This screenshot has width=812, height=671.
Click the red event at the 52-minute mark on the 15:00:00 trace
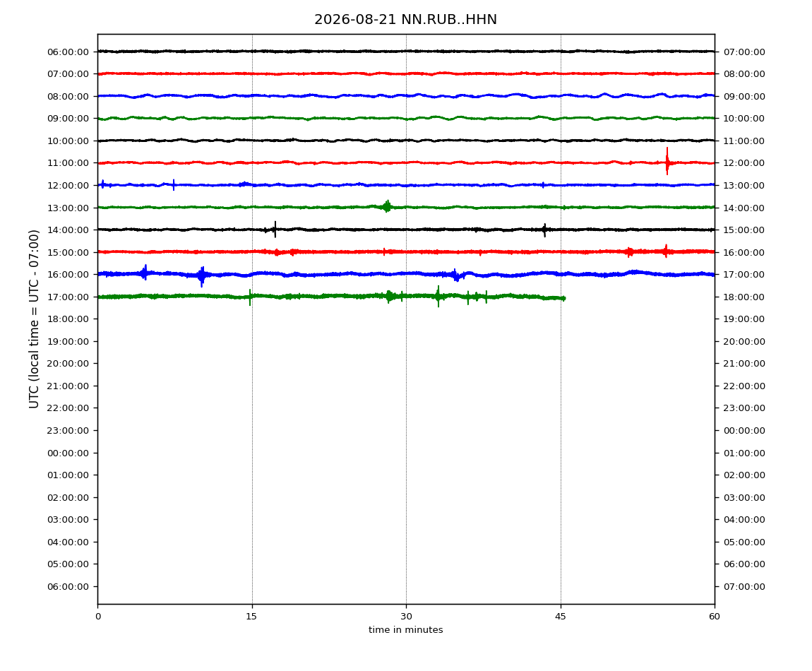pyautogui.click(x=628, y=252)
